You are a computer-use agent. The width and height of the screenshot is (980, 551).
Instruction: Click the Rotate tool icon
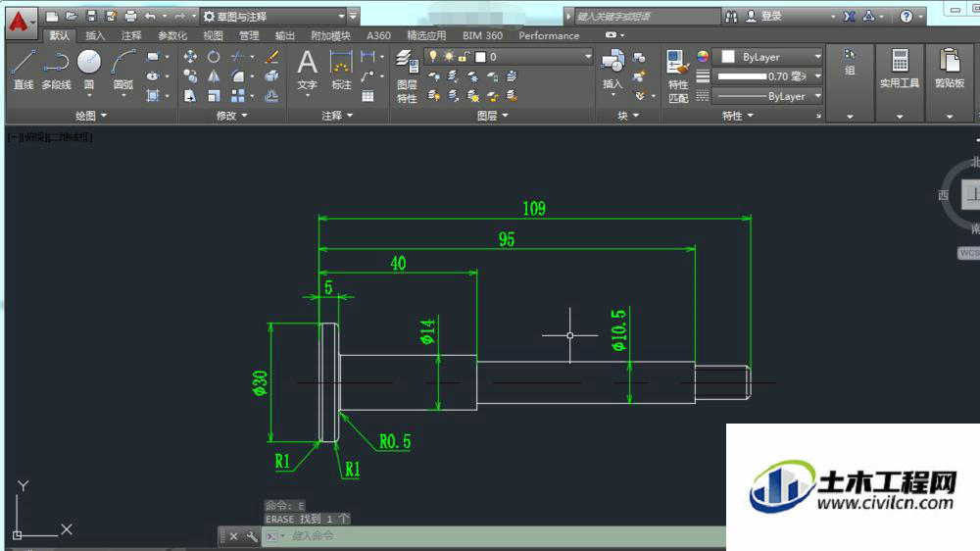pyautogui.click(x=214, y=57)
